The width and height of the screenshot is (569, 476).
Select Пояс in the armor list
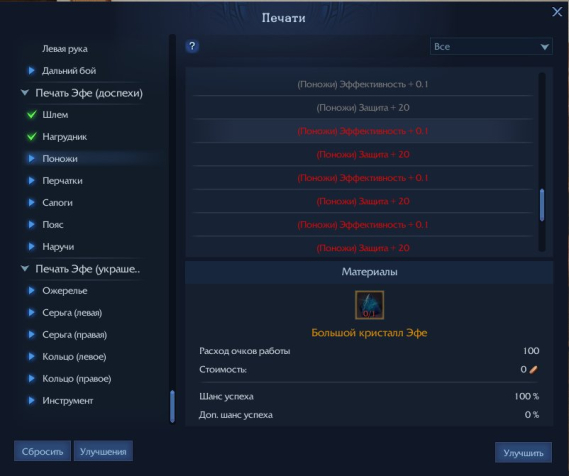coord(53,225)
